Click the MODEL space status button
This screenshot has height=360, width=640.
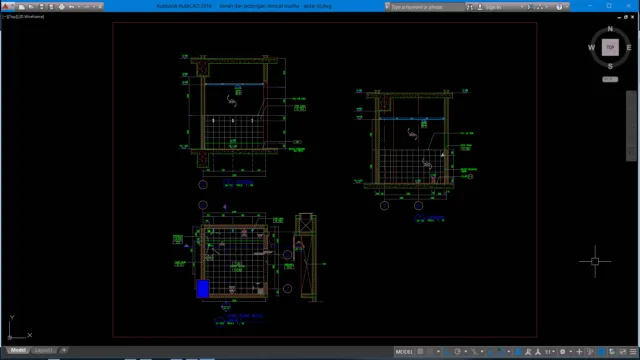404,352
